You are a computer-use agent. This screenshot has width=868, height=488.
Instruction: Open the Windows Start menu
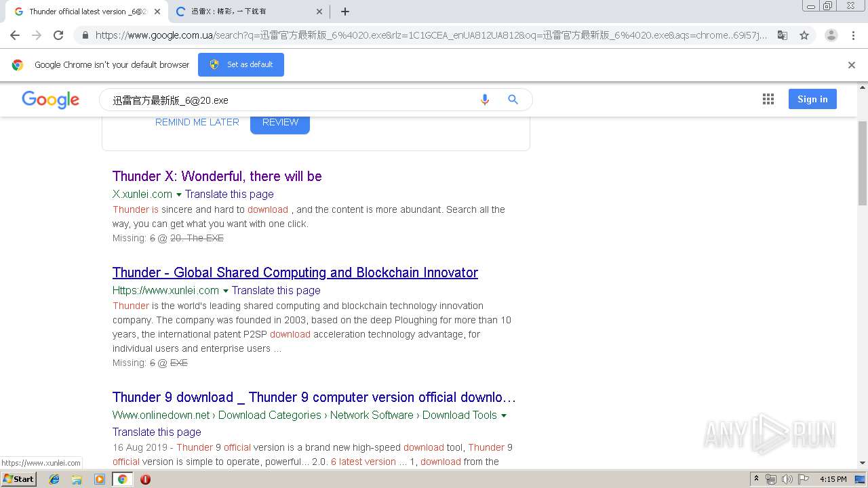(18, 479)
